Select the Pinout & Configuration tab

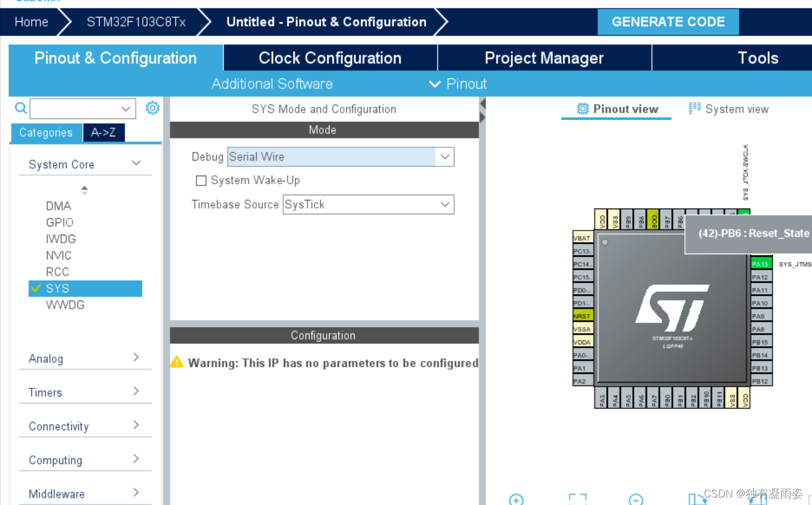pyautogui.click(x=116, y=58)
